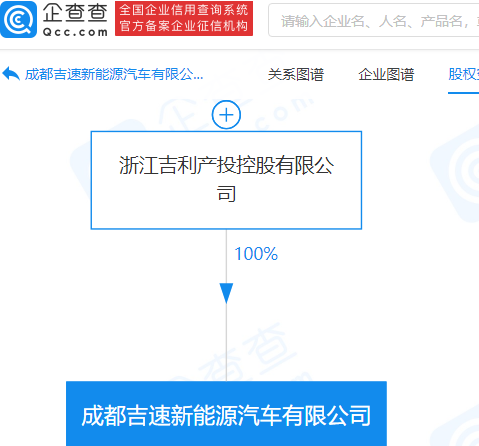
Task: Open 成都吉速新能源汽车有限公... back link
Action: 114,74
